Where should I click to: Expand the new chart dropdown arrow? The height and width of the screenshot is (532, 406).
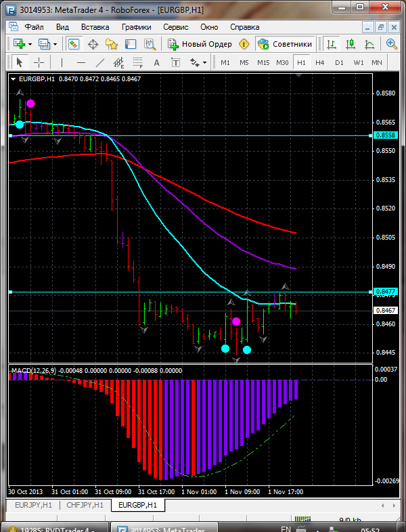30,45
